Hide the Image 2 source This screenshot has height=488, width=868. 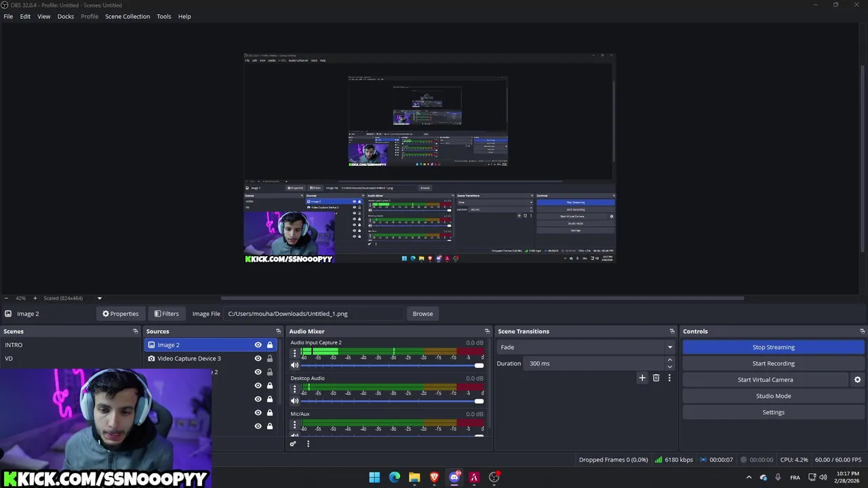(x=258, y=345)
